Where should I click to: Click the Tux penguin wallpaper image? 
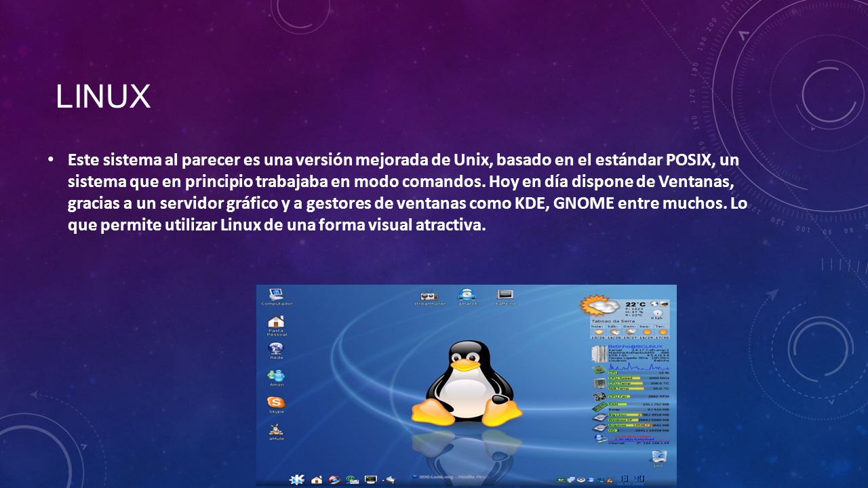[x=467, y=385]
